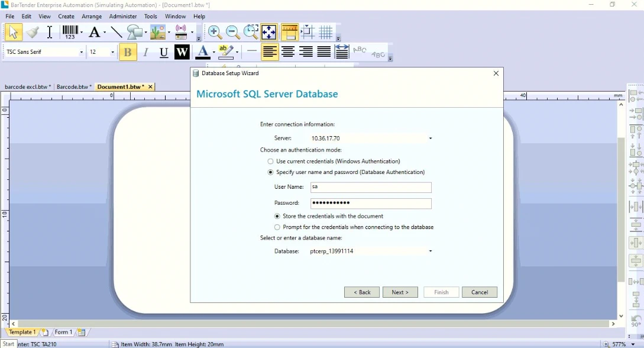Open the Tools menu
Image resolution: width=644 pixels, height=348 pixels.
click(x=150, y=17)
